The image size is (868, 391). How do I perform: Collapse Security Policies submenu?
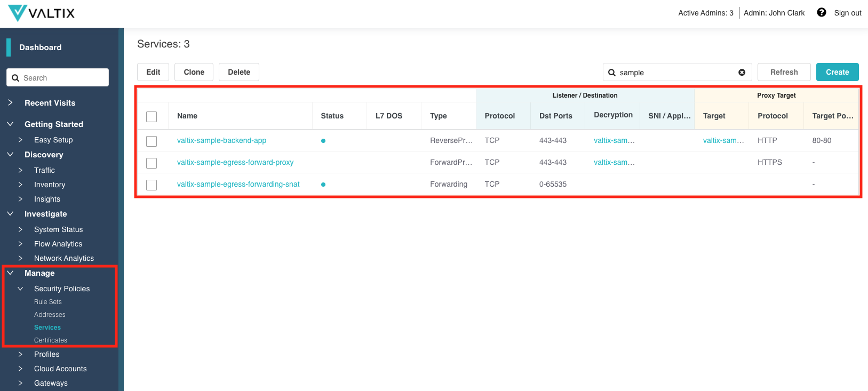click(x=20, y=289)
